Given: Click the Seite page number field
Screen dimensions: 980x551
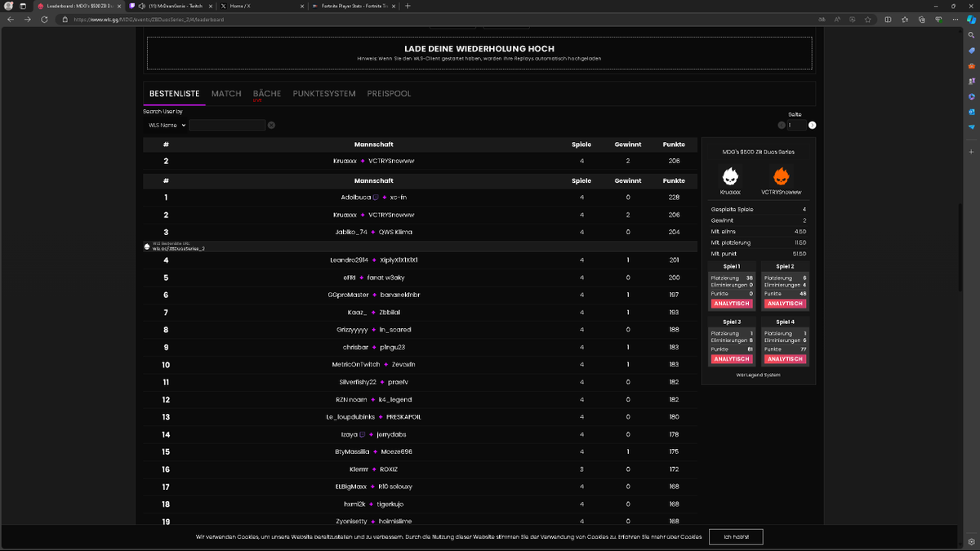Looking at the screenshot, I should tap(796, 125).
